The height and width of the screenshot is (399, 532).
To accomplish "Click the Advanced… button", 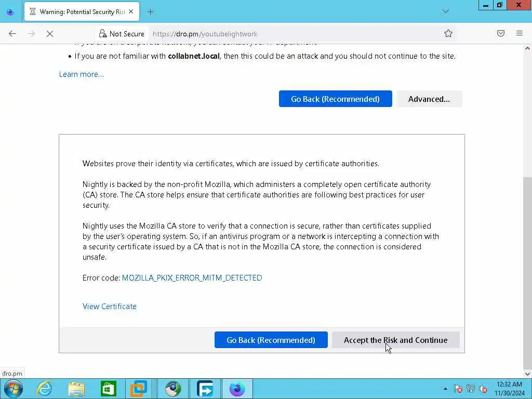I will (x=429, y=99).
